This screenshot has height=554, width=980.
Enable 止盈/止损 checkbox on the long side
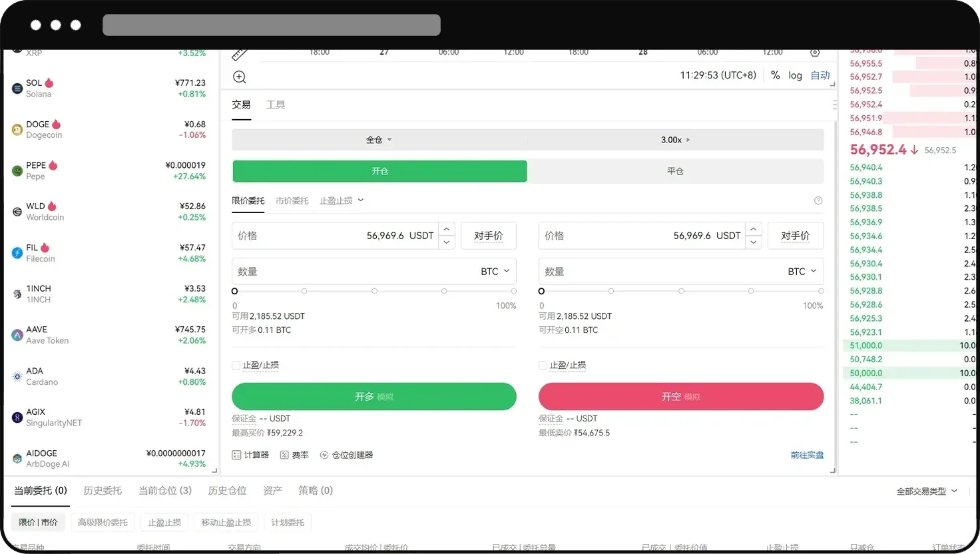(236, 365)
